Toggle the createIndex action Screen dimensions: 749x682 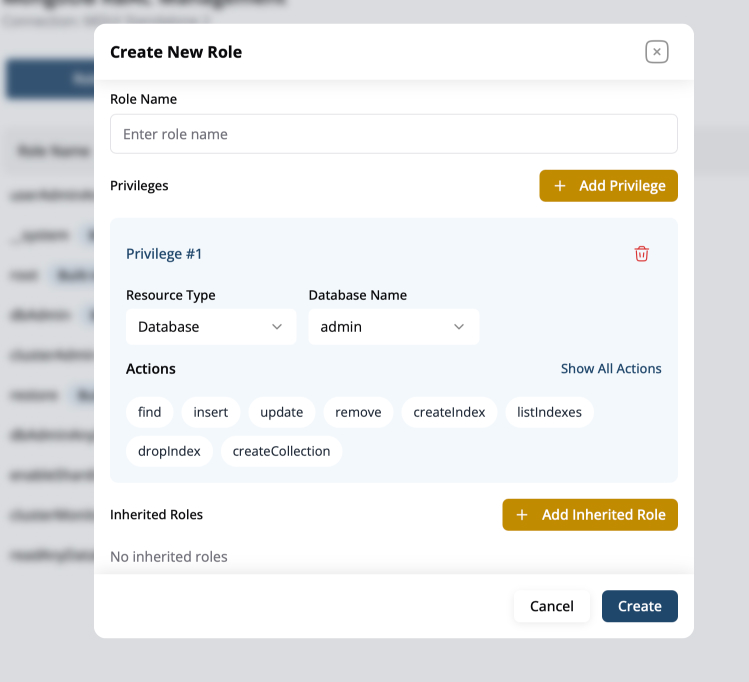coord(449,412)
